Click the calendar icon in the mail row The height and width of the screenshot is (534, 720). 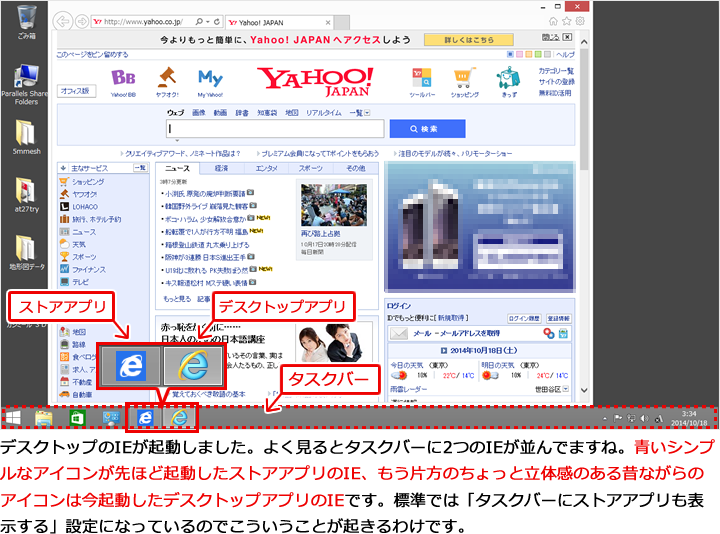(563, 333)
